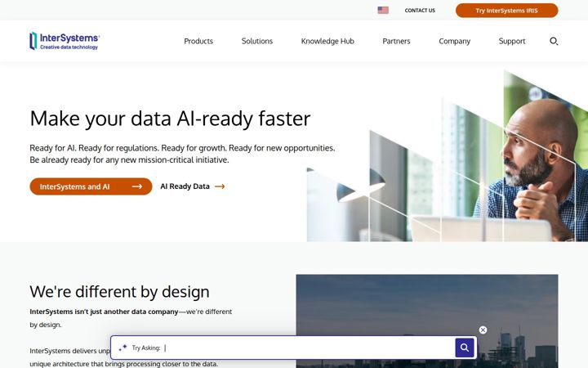
Task: Open the Support menu
Action: [512, 41]
